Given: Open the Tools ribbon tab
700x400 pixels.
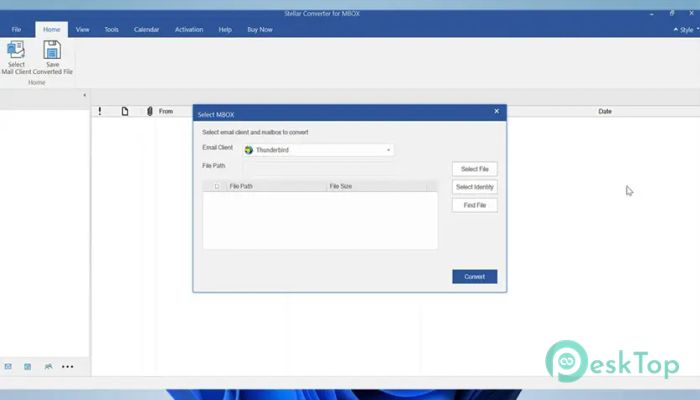Looking at the screenshot, I should pos(111,29).
